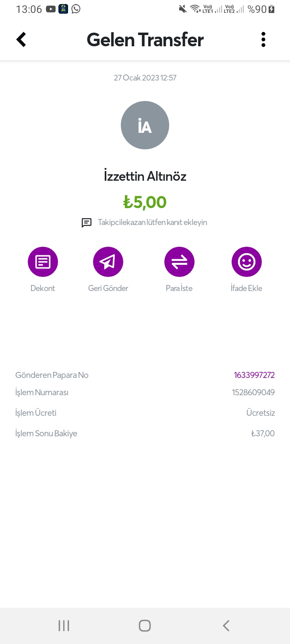
Task: Tap İşlem Numarası value 1528609049
Action: (253, 392)
